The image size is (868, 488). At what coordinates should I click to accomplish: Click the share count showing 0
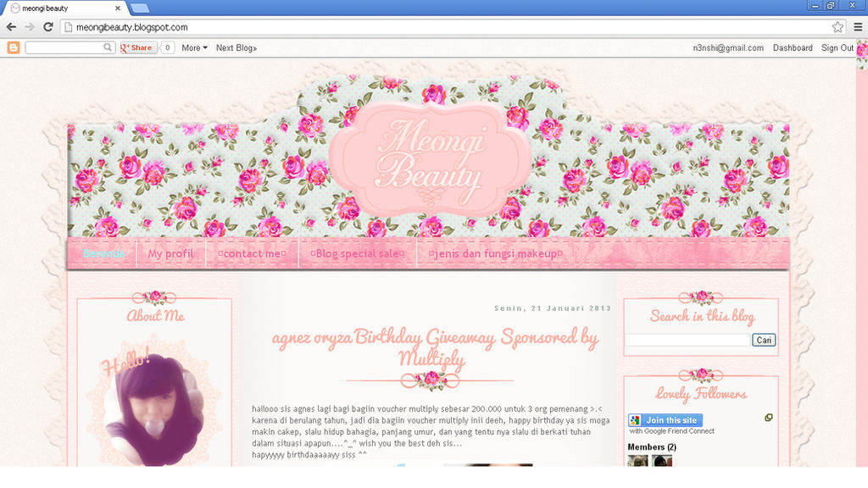pos(168,47)
